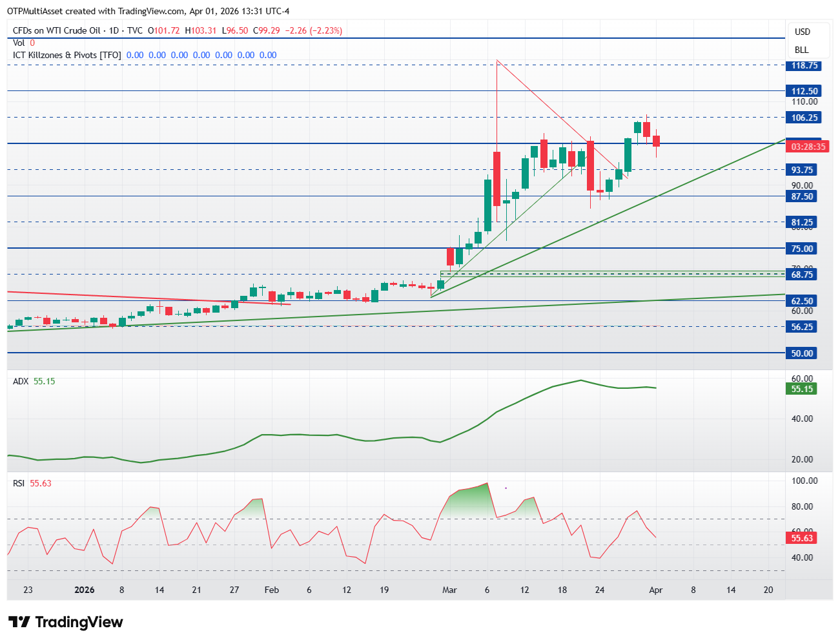Click the red RSI 55.63 value tag
840x644 pixels.
tap(802, 538)
